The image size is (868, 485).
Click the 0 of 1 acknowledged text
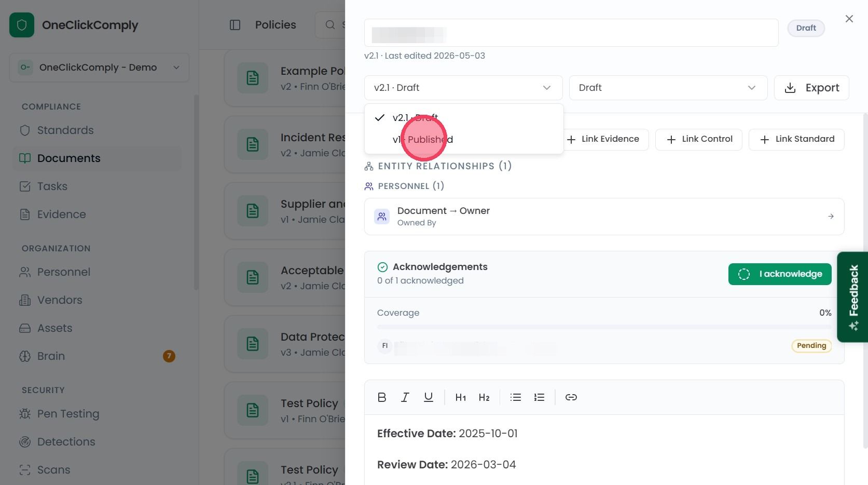tap(420, 281)
